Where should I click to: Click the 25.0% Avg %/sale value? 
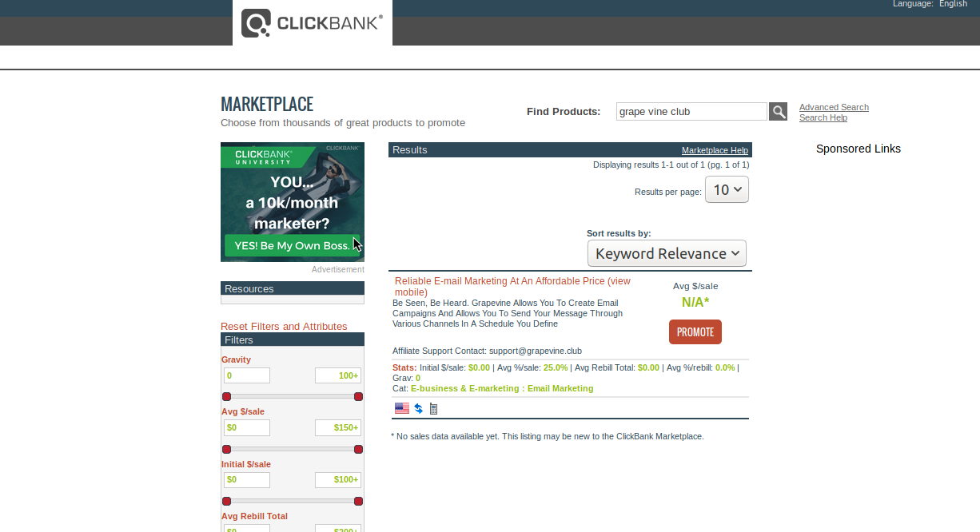tap(556, 367)
